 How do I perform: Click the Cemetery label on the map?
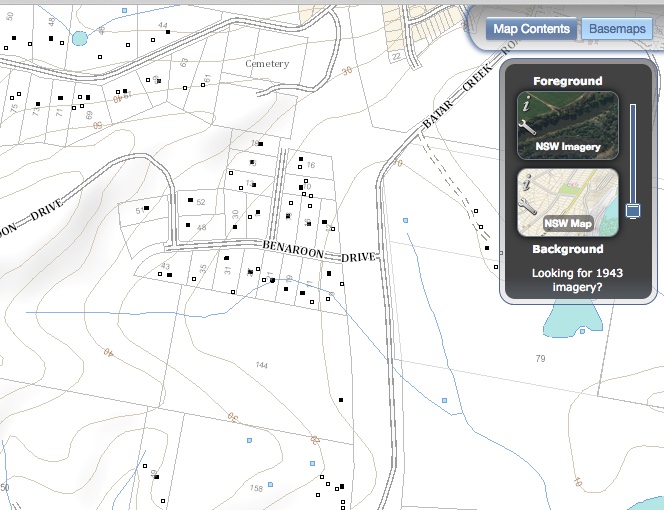267,64
